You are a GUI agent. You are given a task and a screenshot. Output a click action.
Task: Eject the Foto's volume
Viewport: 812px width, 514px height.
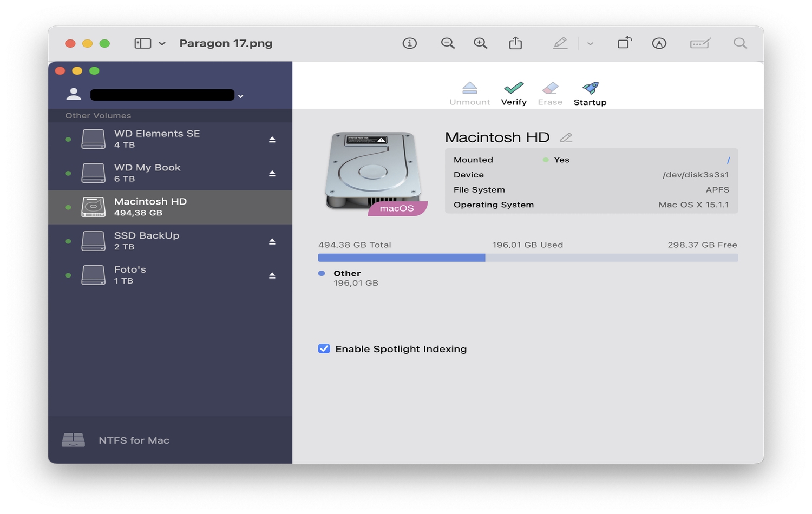point(272,275)
